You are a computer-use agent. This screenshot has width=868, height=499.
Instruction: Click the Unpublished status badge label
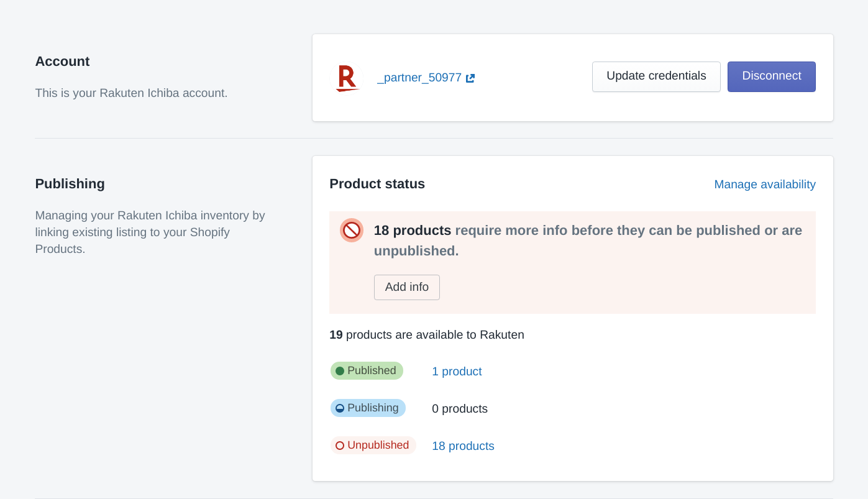(x=378, y=446)
